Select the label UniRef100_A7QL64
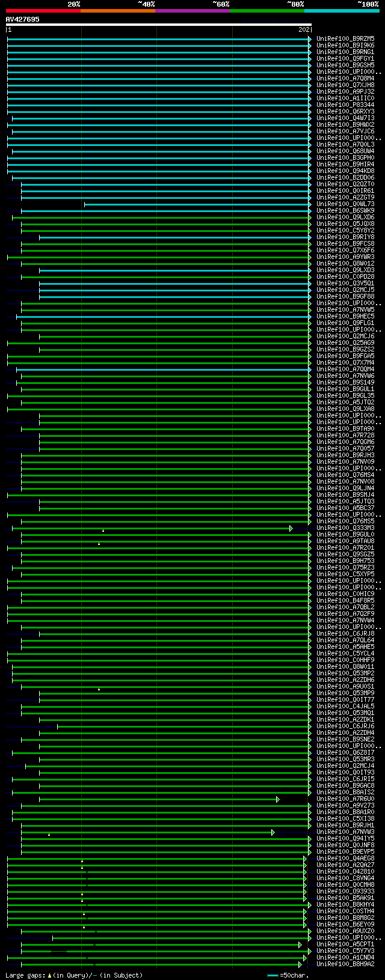The height and width of the screenshot is (980, 385). (x=345, y=641)
